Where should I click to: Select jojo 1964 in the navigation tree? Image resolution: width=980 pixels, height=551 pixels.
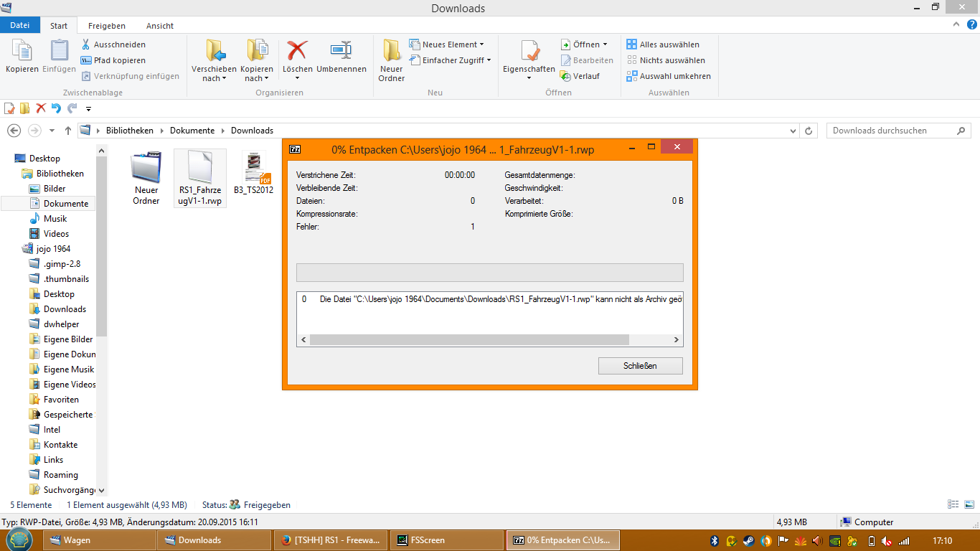coord(53,249)
